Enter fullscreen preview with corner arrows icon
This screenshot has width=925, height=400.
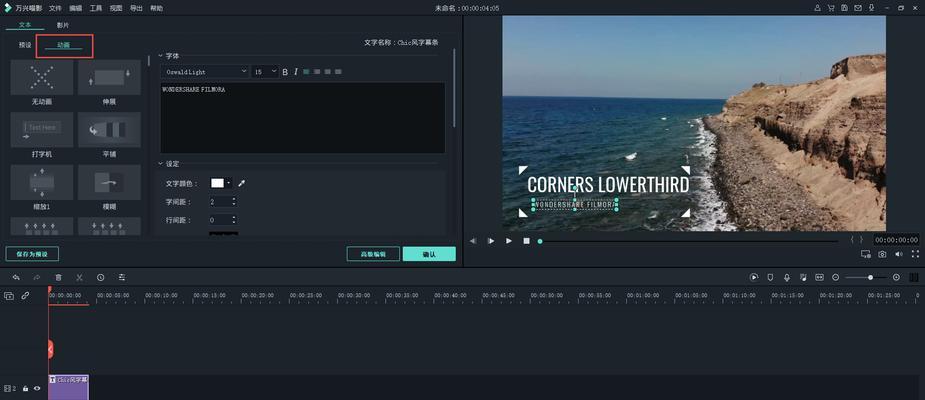tap(915, 254)
